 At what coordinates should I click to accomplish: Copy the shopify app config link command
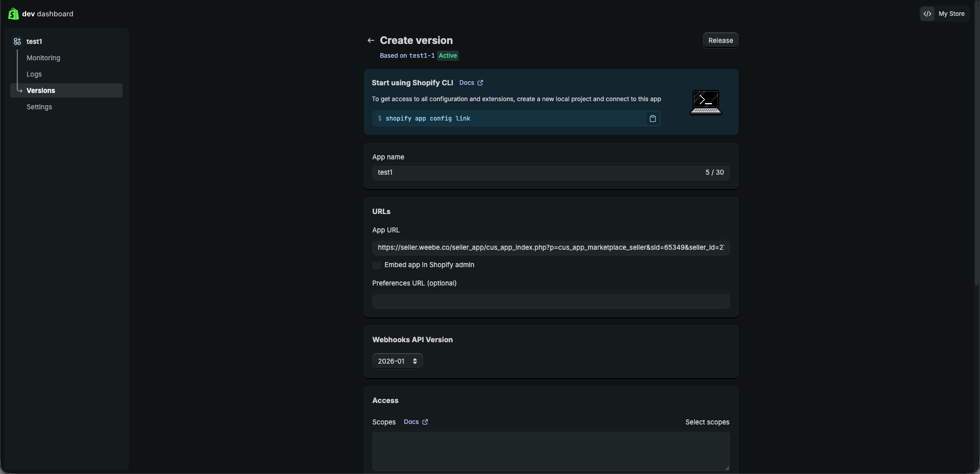click(652, 118)
